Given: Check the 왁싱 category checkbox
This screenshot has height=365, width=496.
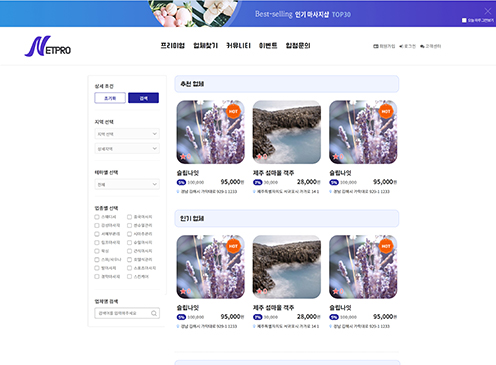Looking at the screenshot, I should (x=97, y=251).
